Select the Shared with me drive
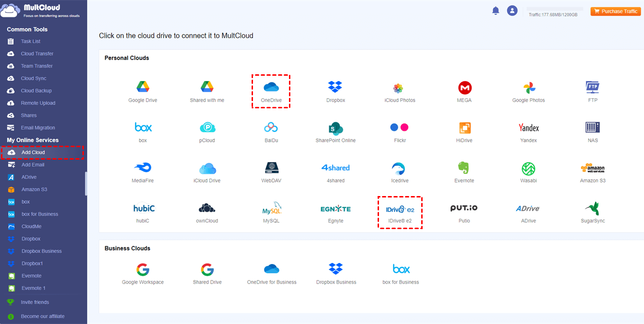This screenshot has width=644, height=324. coord(207,92)
